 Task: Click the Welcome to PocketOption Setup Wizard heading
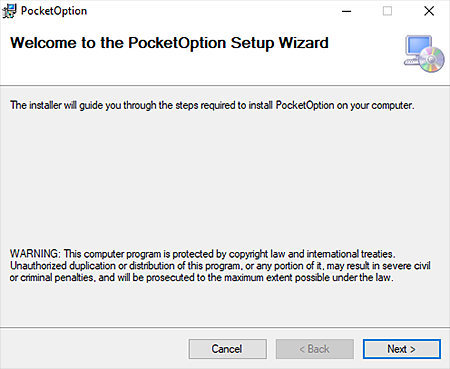(169, 43)
